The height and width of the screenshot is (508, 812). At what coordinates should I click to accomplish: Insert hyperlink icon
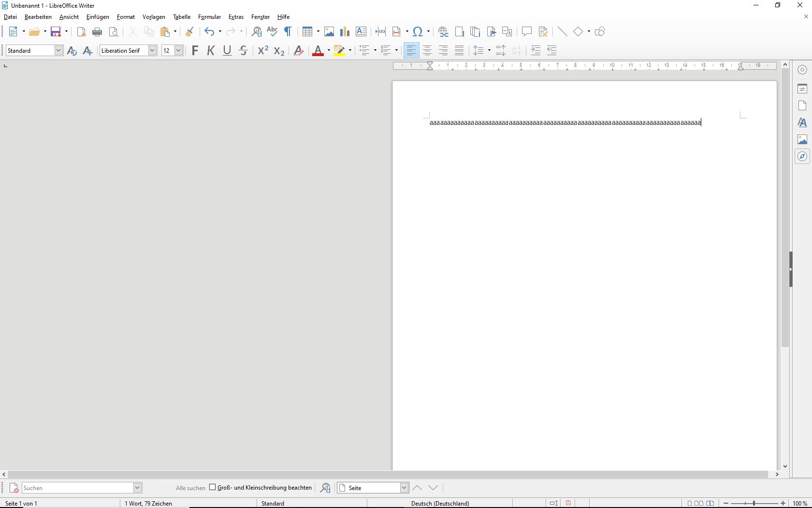coord(443,32)
